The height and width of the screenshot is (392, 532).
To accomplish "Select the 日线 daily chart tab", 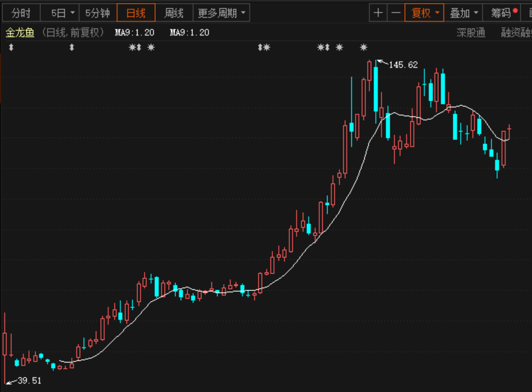I will (x=136, y=13).
